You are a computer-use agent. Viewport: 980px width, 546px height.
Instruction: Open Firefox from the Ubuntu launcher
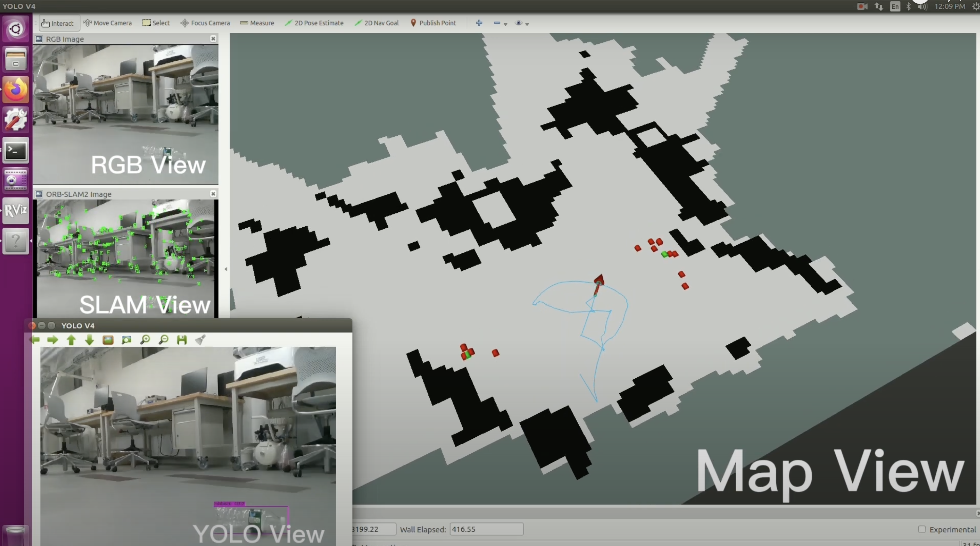pyautogui.click(x=16, y=90)
